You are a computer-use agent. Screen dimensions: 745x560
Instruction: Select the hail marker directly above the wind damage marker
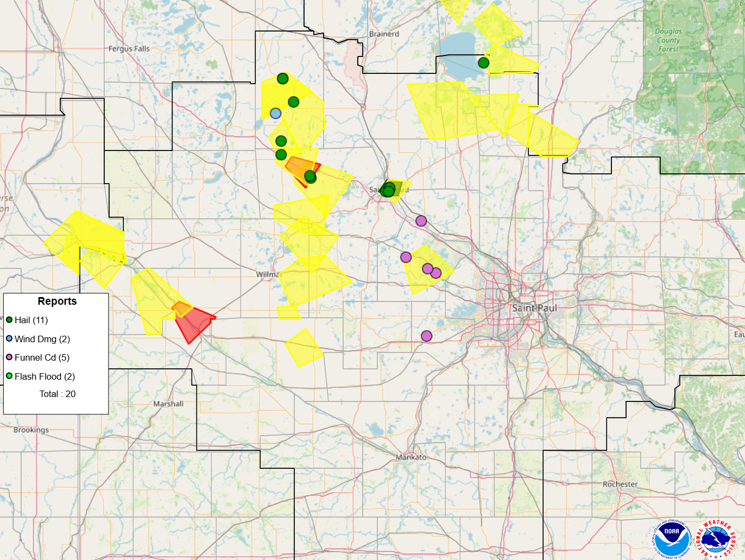point(294,102)
